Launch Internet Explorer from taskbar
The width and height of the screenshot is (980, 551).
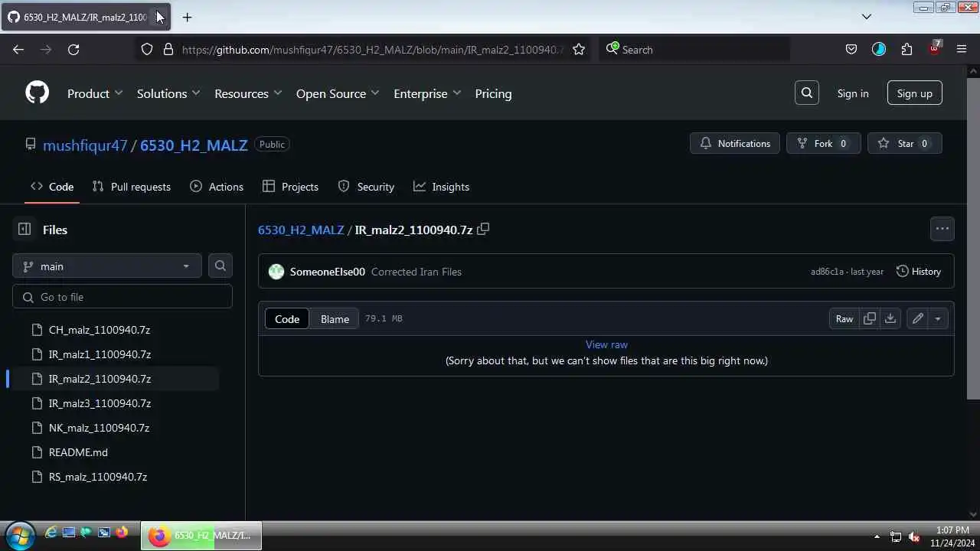click(x=51, y=533)
